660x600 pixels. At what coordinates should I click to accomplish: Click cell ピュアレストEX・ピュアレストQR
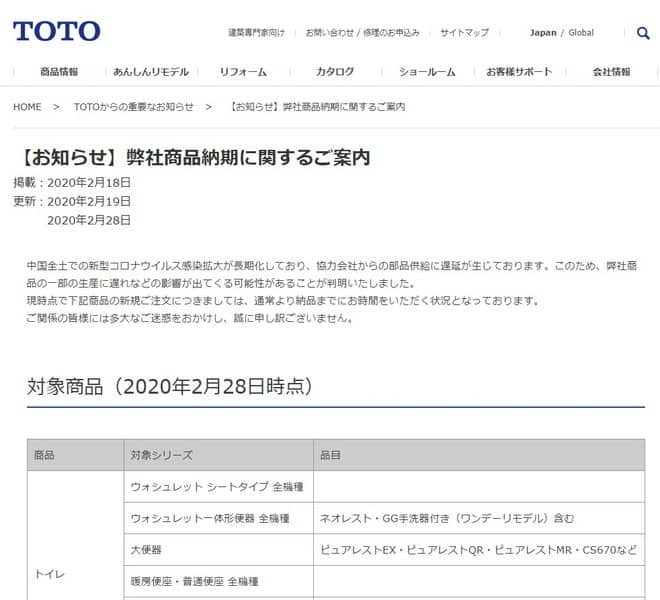(x=478, y=550)
